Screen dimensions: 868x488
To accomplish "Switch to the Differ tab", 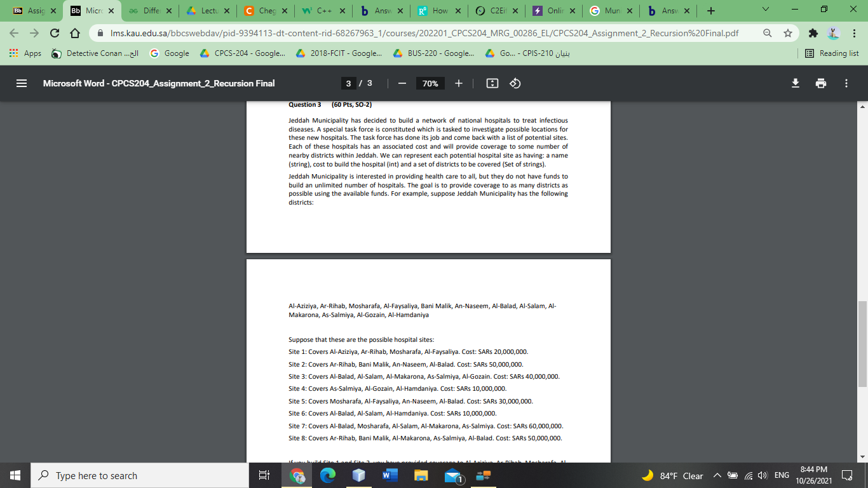I will pyautogui.click(x=150, y=11).
